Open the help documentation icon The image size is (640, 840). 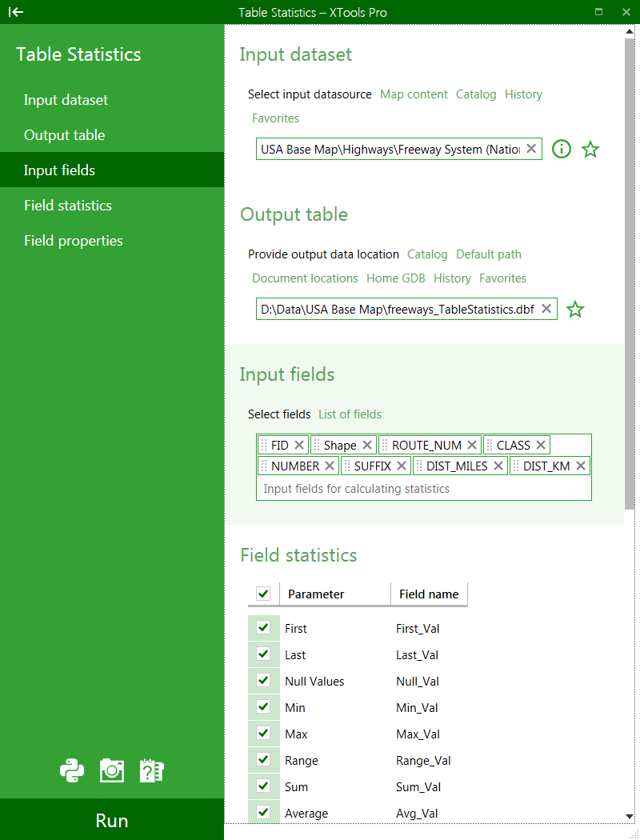(151, 771)
